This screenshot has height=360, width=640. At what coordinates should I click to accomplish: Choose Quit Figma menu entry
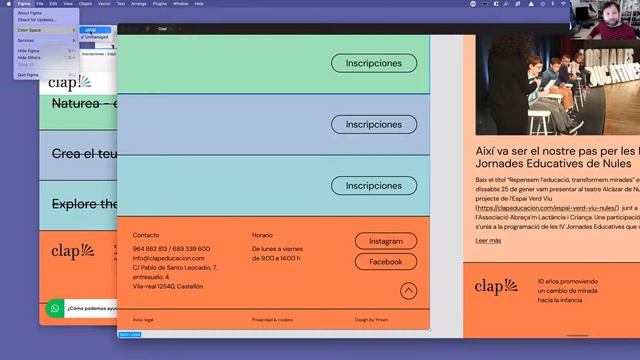tap(46, 75)
